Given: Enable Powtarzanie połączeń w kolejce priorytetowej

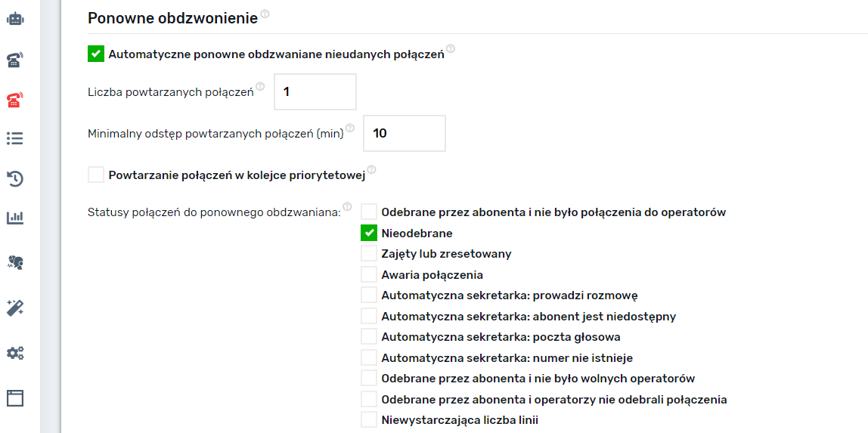Looking at the screenshot, I should click(x=96, y=175).
